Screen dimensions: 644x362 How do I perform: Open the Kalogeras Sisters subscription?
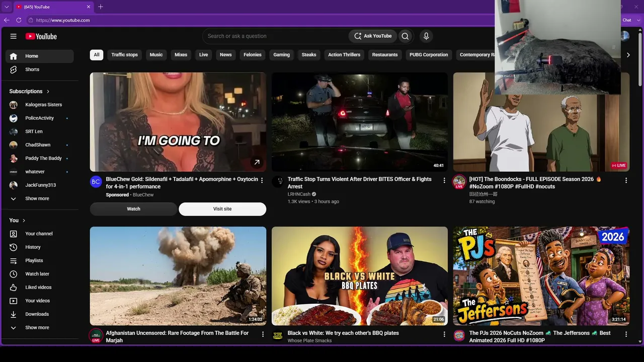(40, 105)
